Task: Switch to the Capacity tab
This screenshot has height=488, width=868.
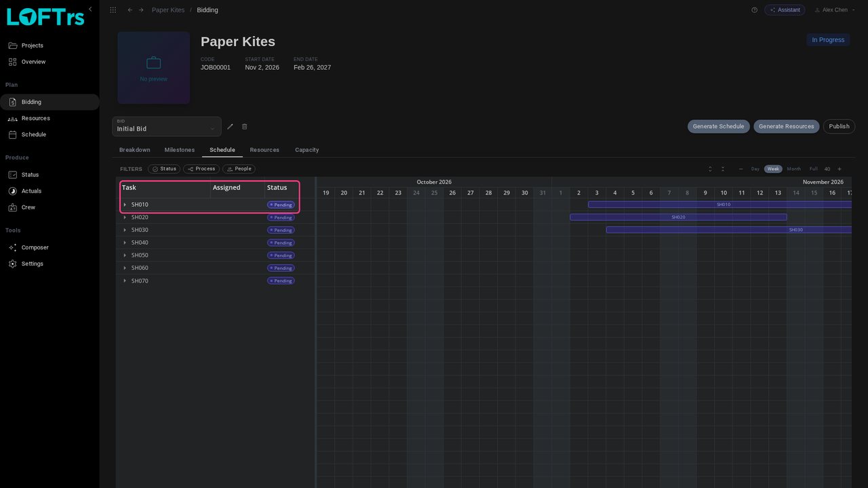Action: point(307,150)
